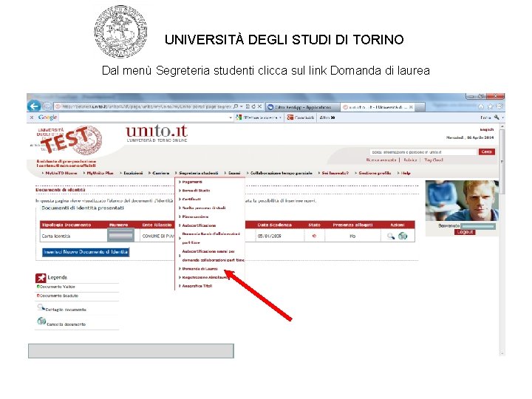Open Collaborazione tempo parziale menu

tap(281, 173)
